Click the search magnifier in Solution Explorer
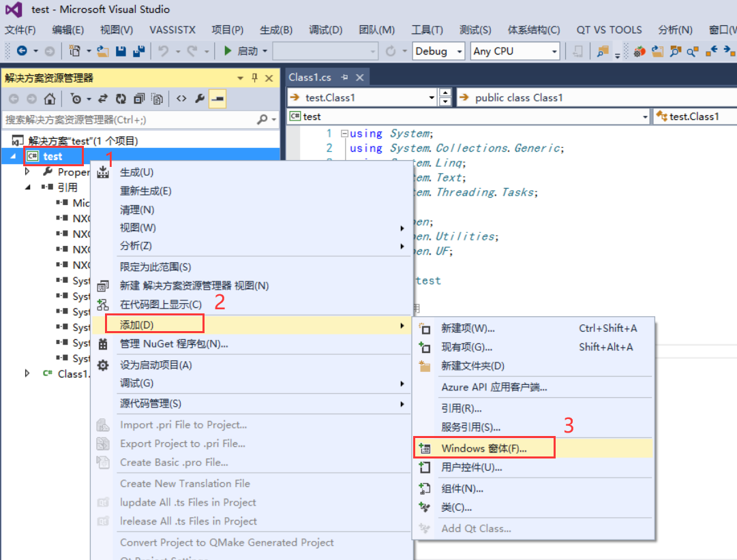The height and width of the screenshot is (560, 737). (262, 120)
